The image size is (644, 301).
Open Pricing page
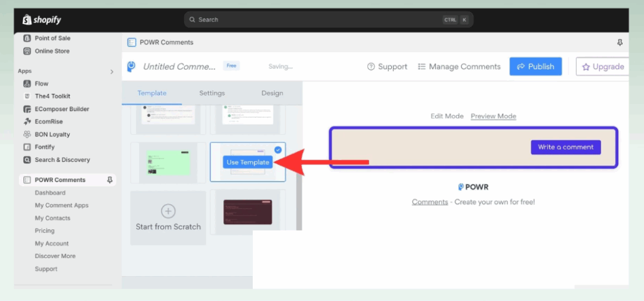45,230
